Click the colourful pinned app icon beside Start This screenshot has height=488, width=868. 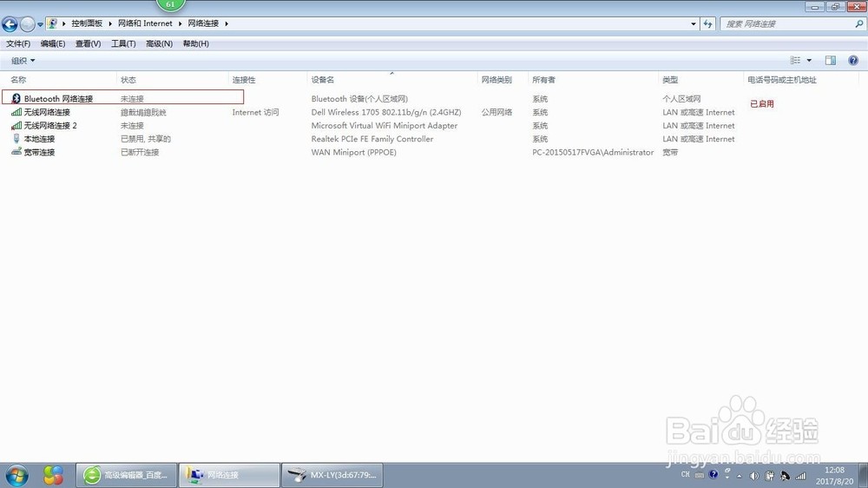pyautogui.click(x=53, y=475)
